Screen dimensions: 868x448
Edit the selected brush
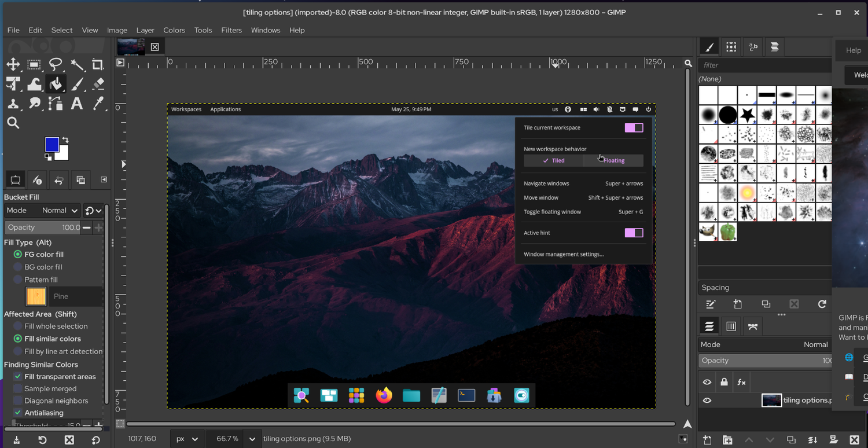click(x=711, y=304)
